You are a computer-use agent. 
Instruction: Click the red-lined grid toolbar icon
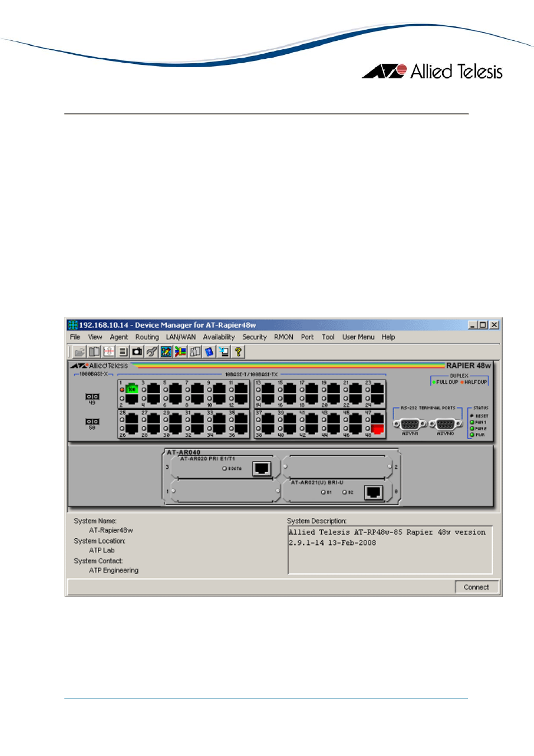pyautogui.click(x=109, y=352)
